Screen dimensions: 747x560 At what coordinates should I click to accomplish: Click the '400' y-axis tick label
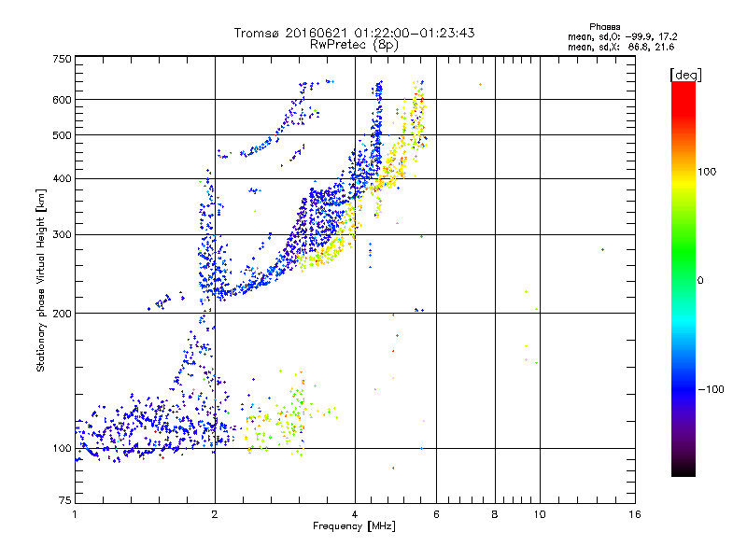[63, 178]
